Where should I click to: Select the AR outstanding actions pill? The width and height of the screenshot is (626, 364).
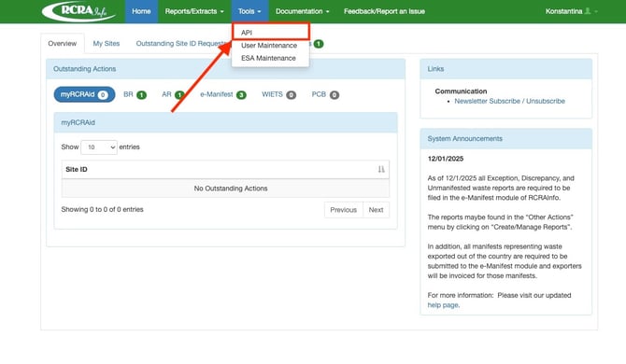pyautogui.click(x=173, y=94)
